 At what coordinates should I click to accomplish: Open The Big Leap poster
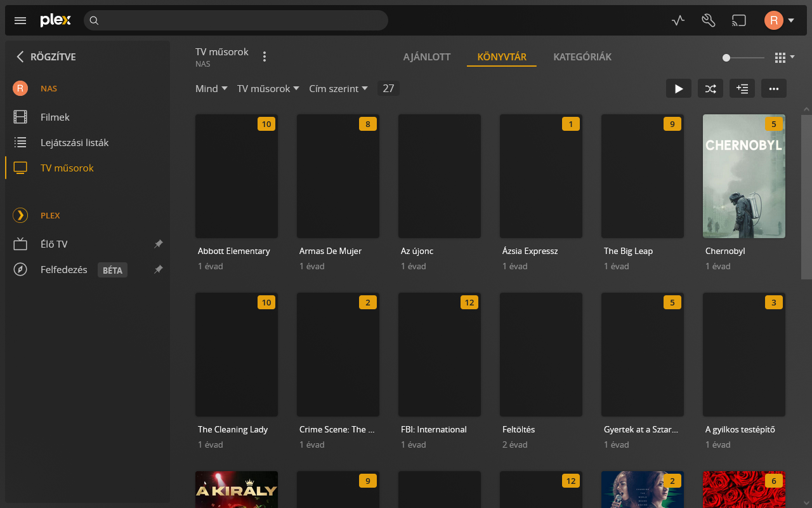click(643, 176)
